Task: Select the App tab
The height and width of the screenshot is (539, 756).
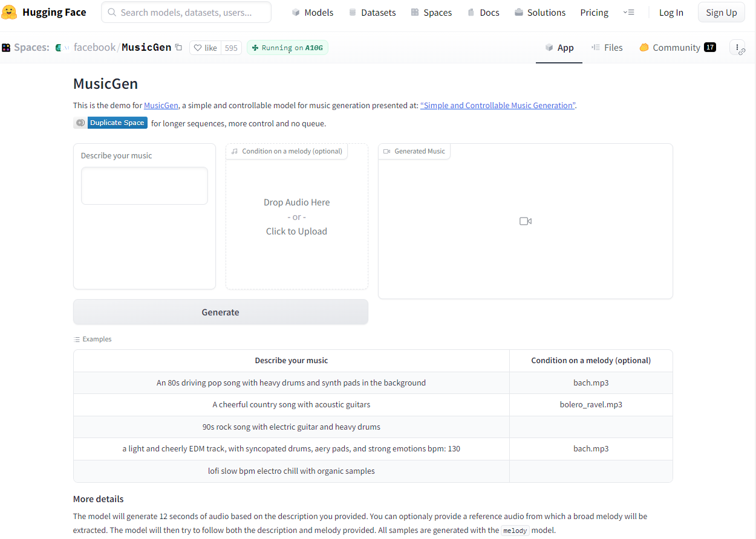Action: click(x=559, y=47)
